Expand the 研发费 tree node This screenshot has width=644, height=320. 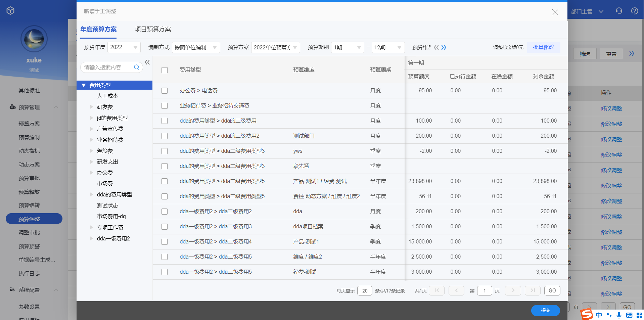(91, 107)
